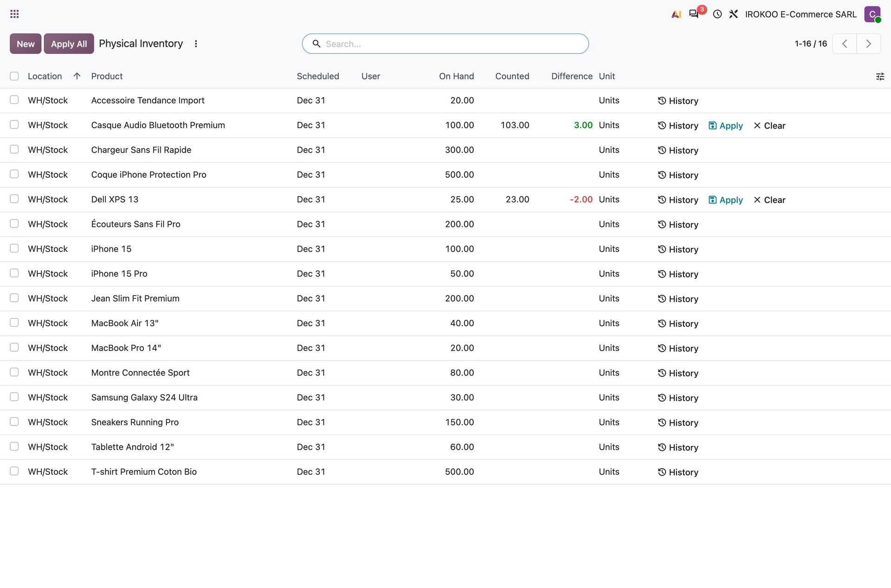Open the AI assistant icon in top bar

[676, 14]
